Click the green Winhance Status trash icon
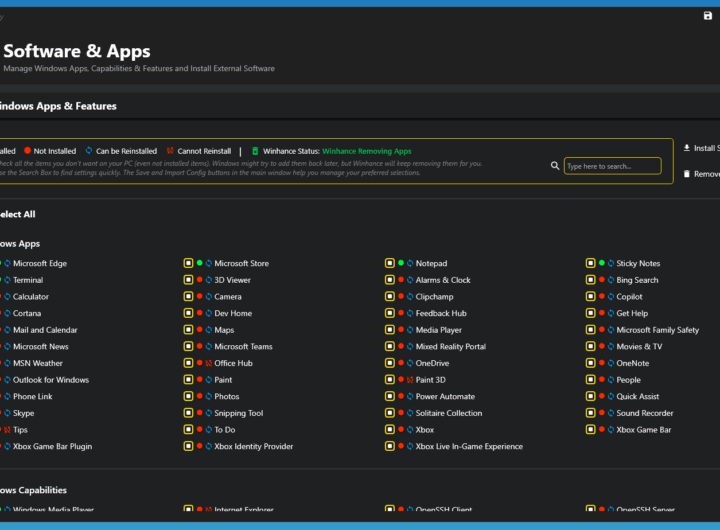Viewport: 720px width, 530px height. pos(255,151)
